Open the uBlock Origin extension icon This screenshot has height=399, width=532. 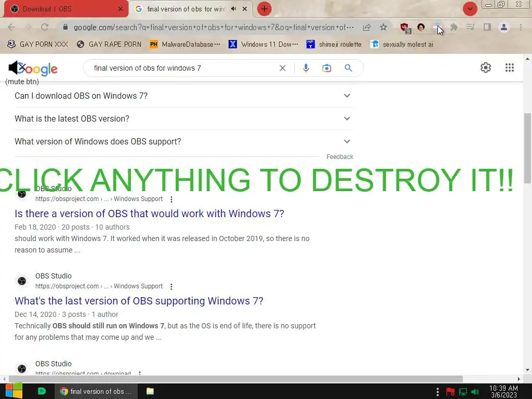click(405, 28)
